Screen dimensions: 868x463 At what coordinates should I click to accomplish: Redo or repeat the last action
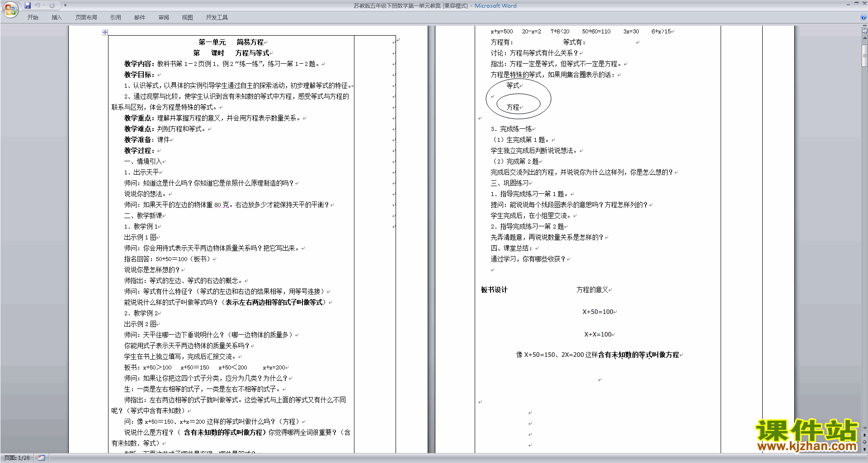tap(52, 5)
